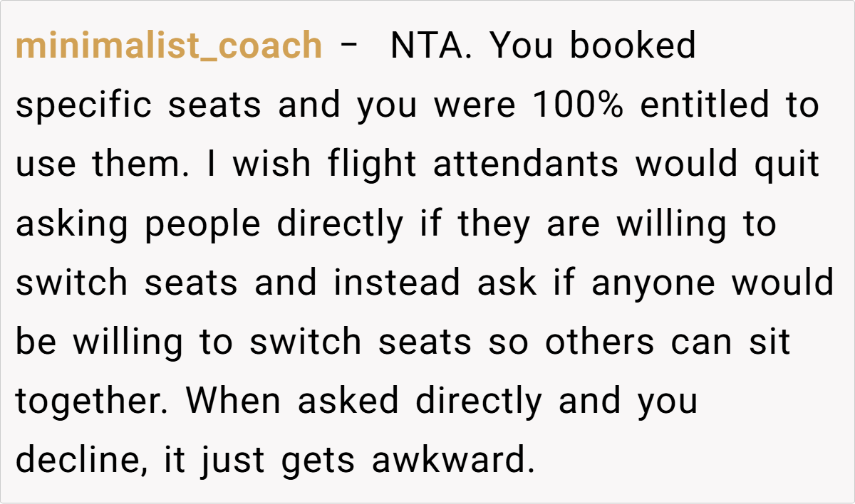Select the word "specific" in the comment

pyautogui.click(x=83, y=105)
